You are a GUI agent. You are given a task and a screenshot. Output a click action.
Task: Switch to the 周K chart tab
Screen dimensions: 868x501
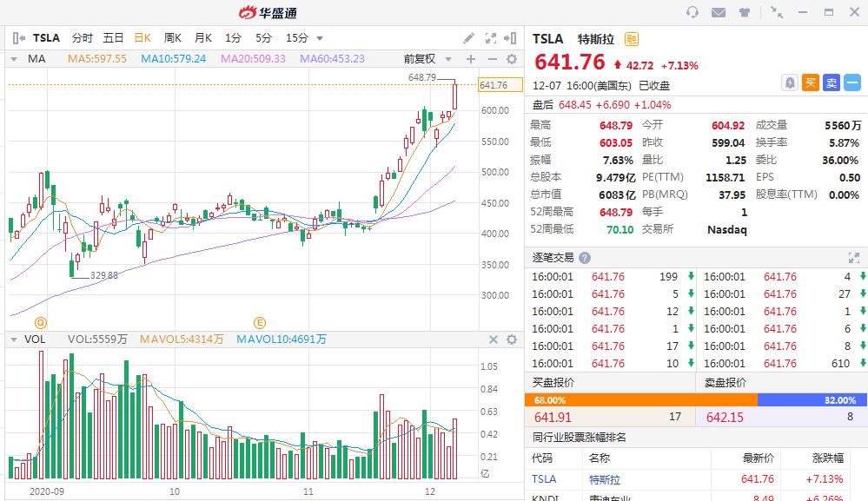pos(173,38)
